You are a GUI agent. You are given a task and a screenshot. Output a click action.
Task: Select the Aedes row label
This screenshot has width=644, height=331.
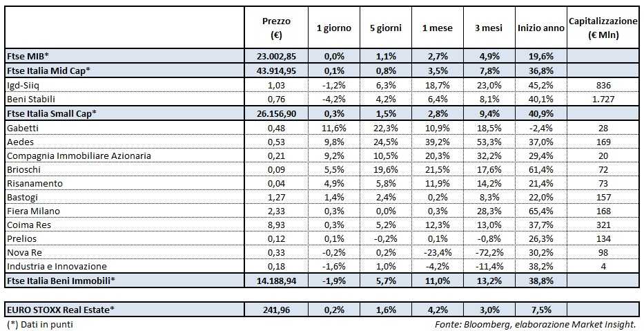[19, 142]
